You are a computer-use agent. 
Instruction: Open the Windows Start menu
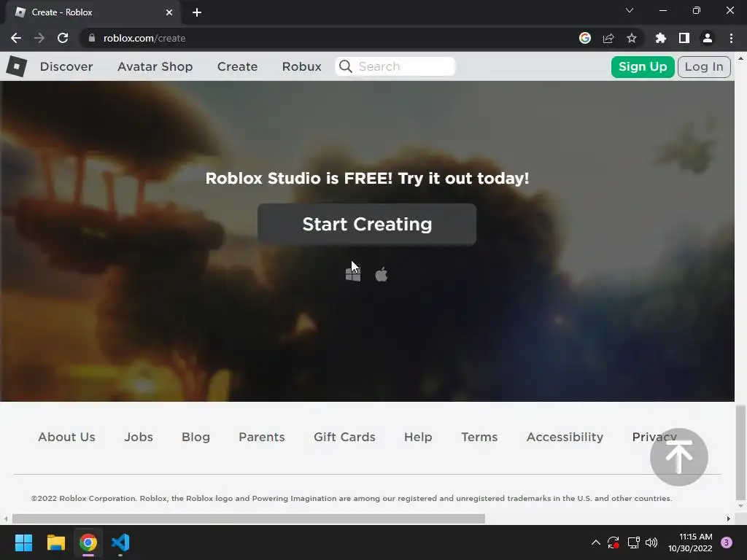point(23,542)
